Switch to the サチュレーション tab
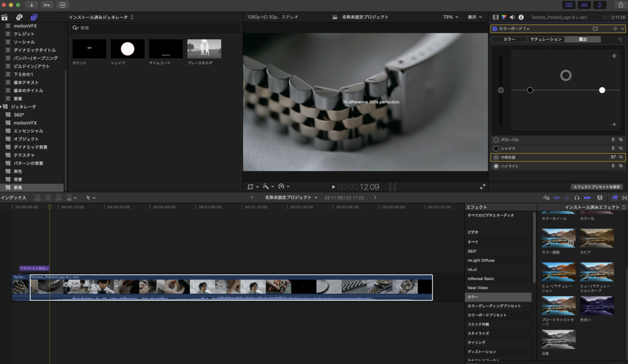This screenshot has height=364, width=628. [545, 39]
